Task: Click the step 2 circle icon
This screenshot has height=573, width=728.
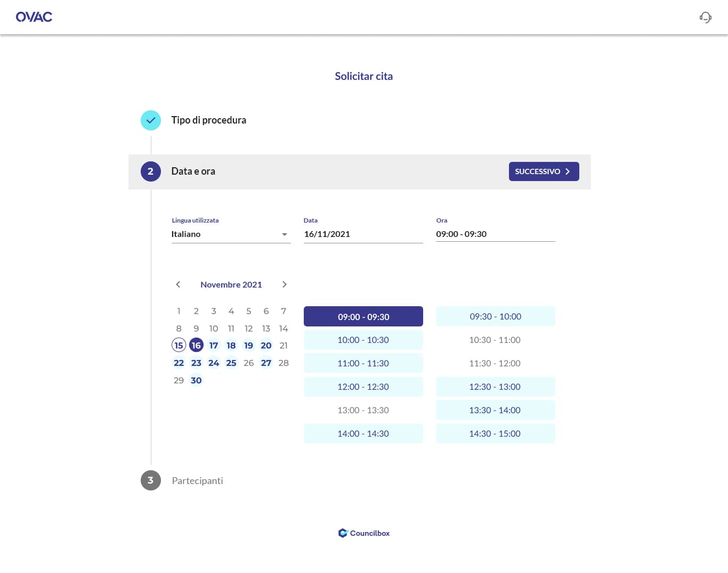Action: coord(151,171)
